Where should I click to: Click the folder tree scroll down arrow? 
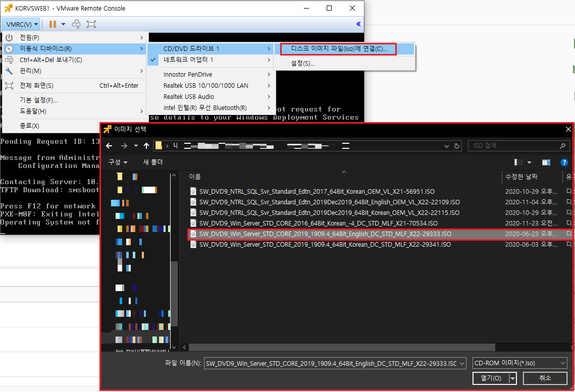tap(174, 347)
